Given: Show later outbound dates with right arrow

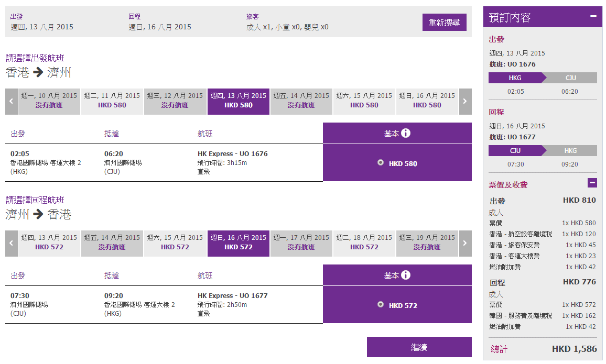Looking at the screenshot, I should click(465, 102).
